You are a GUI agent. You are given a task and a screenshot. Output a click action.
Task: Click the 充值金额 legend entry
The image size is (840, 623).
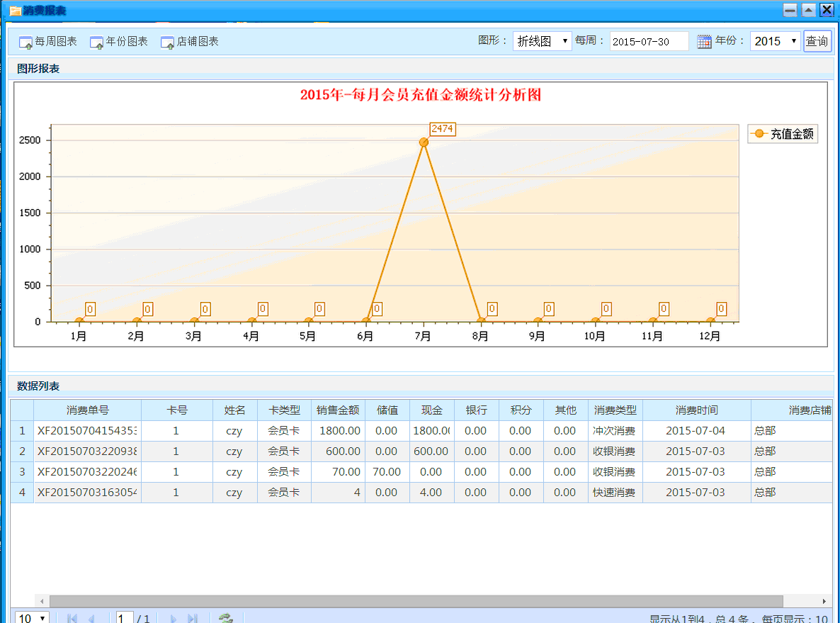click(x=783, y=133)
